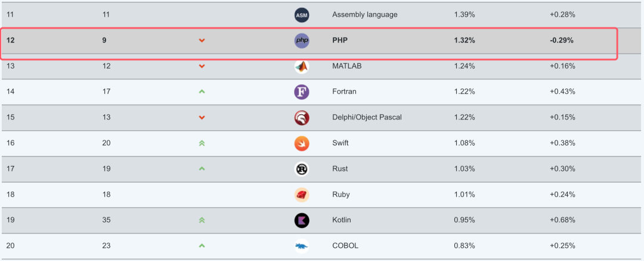Click the green double-up arrow in Kotlin row
The image size is (644, 261).
pyautogui.click(x=202, y=220)
